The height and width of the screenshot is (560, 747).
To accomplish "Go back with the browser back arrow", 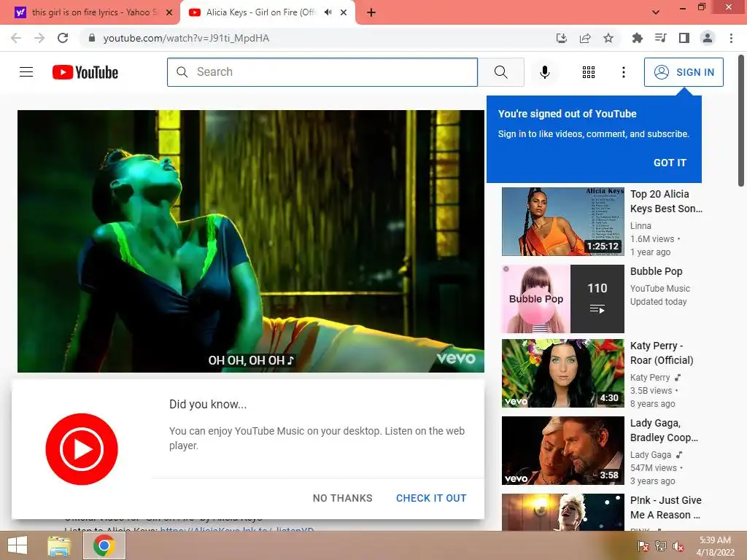I will coord(16,38).
